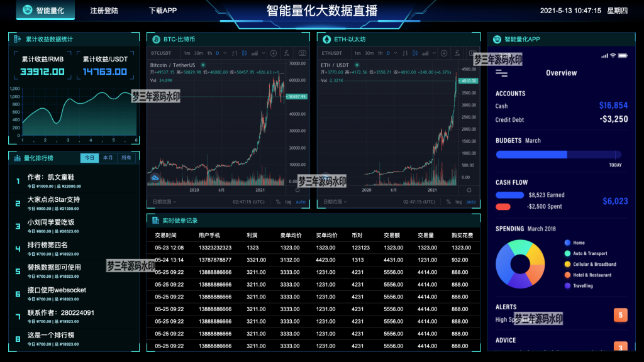644x362 pixels.
Task: Expand the ETH chart interval dropdown arrow
Action: (395, 53)
